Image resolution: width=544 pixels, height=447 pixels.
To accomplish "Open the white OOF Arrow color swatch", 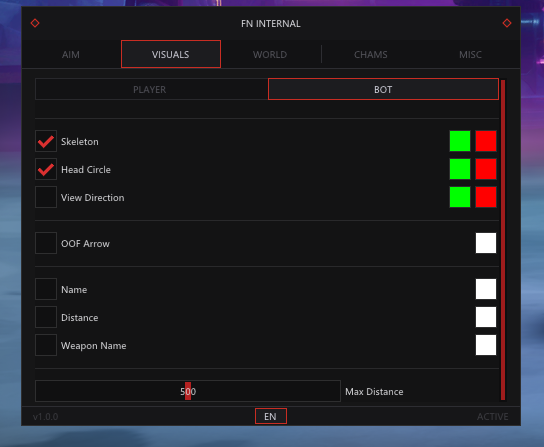I will tap(486, 243).
